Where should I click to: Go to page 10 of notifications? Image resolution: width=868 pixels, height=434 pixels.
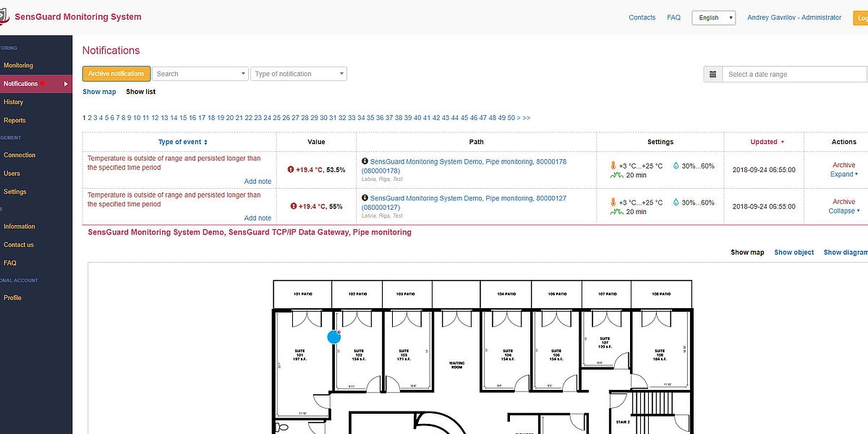pyautogui.click(x=137, y=118)
